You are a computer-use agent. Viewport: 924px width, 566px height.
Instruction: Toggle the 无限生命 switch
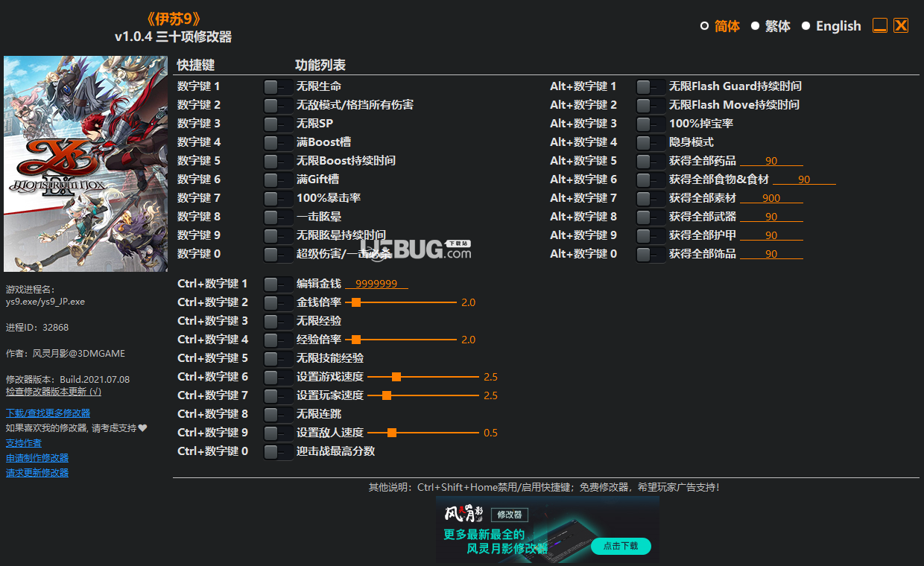point(278,87)
